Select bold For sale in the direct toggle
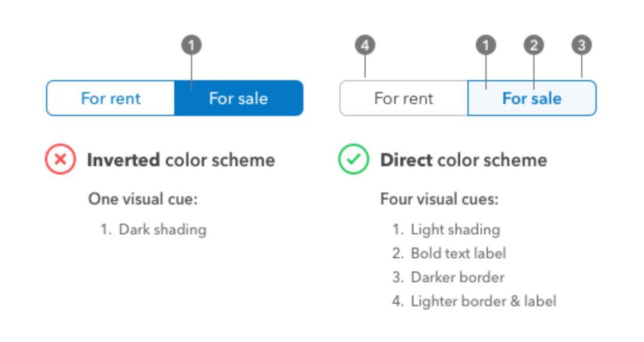This screenshot has width=644, height=342. [532, 99]
